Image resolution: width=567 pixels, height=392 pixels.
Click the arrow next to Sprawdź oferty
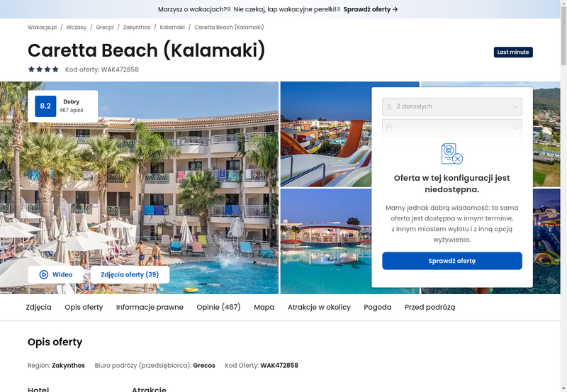[395, 9]
